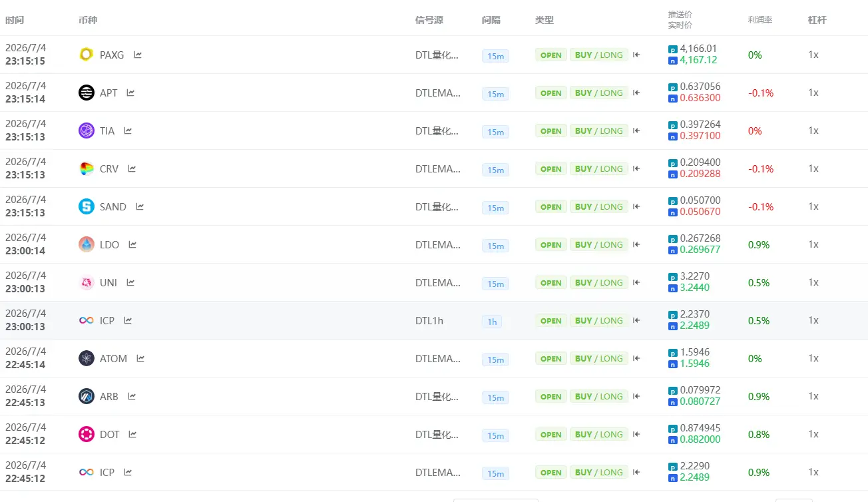Click the 信号源 column header
Screen dimensions: 868x502
pyautogui.click(x=429, y=20)
